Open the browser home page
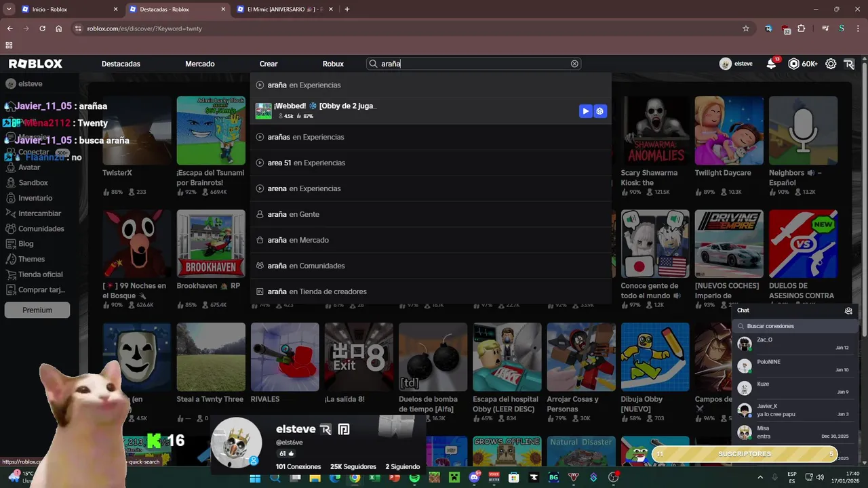The image size is (868, 488). pyautogui.click(x=58, y=28)
